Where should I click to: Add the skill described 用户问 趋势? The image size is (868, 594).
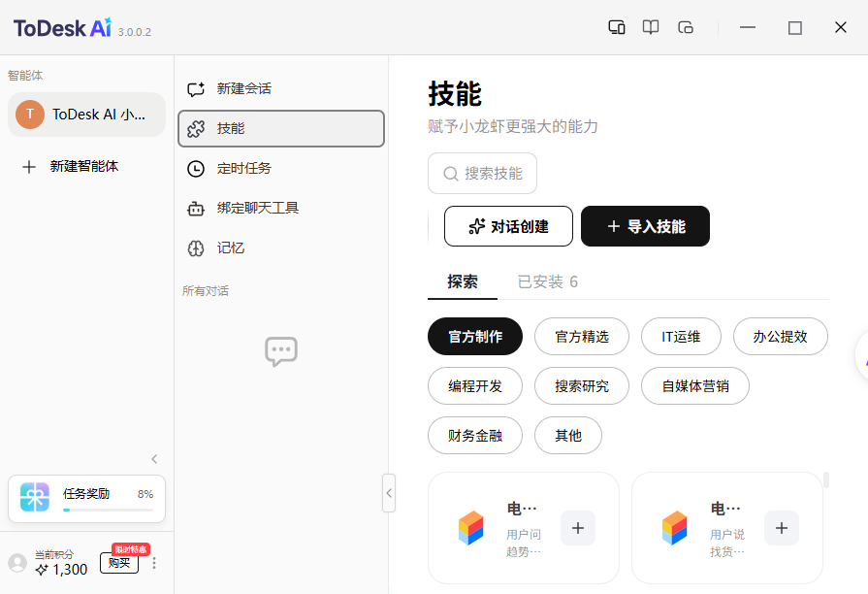578,528
